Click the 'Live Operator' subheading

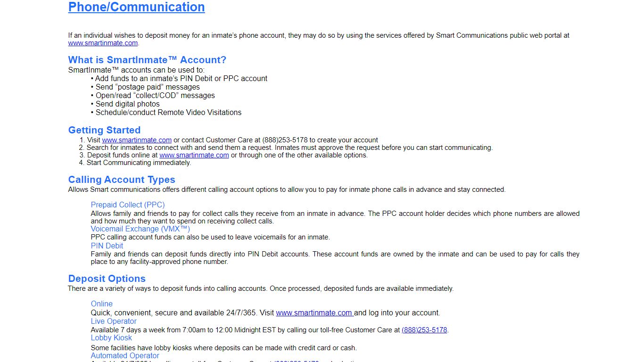[x=114, y=321]
